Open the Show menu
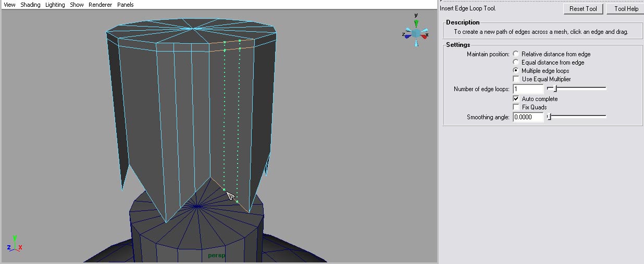Image resolution: width=644 pixels, height=264 pixels. (x=77, y=5)
